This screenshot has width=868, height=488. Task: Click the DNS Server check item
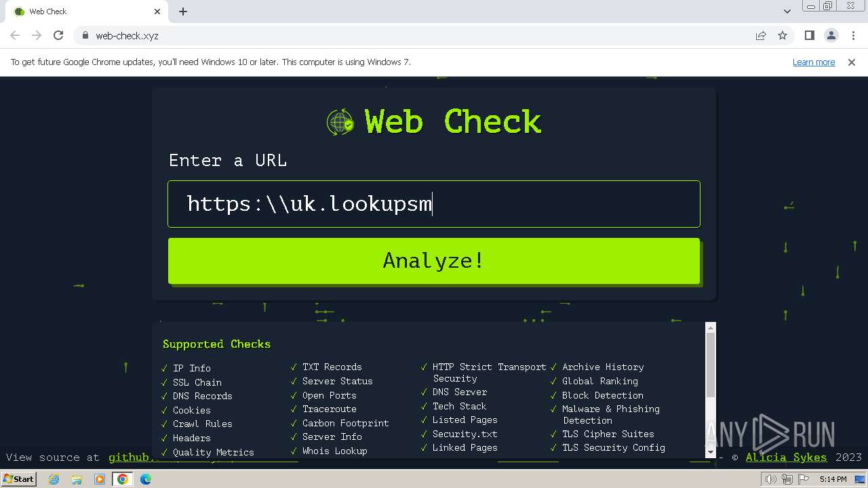click(459, 392)
